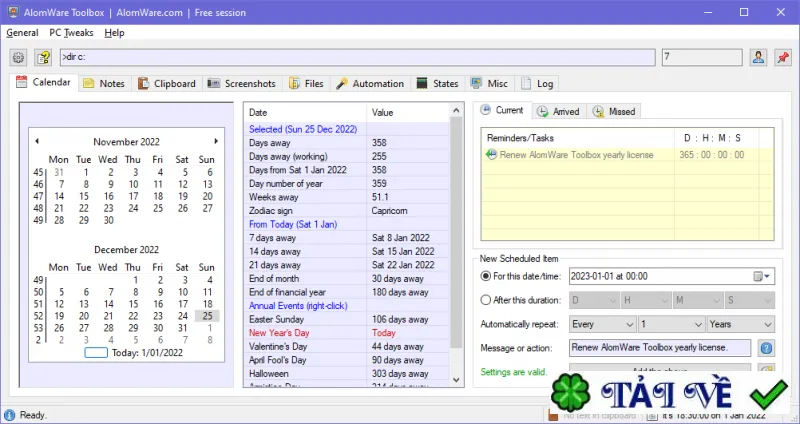Image resolution: width=800 pixels, height=424 pixels.
Task: Open the date picker calendar icon
Action: [758, 276]
